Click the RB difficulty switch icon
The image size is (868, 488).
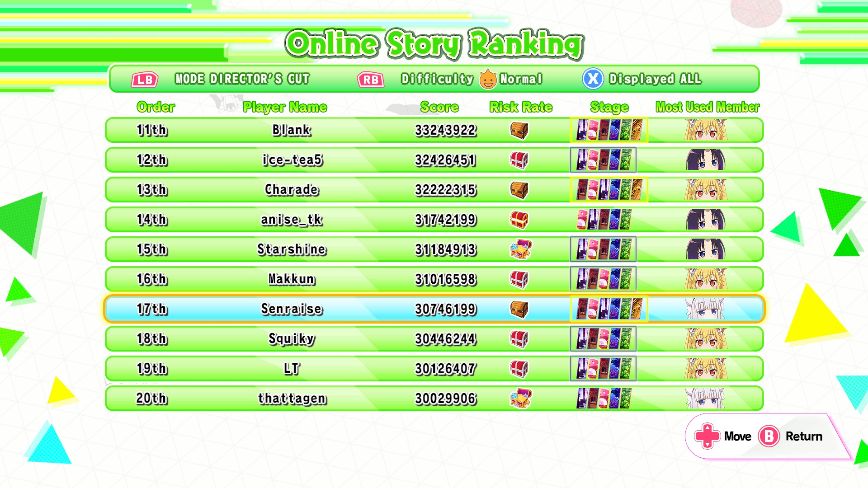pyautogui.click(x=371, y=80)
